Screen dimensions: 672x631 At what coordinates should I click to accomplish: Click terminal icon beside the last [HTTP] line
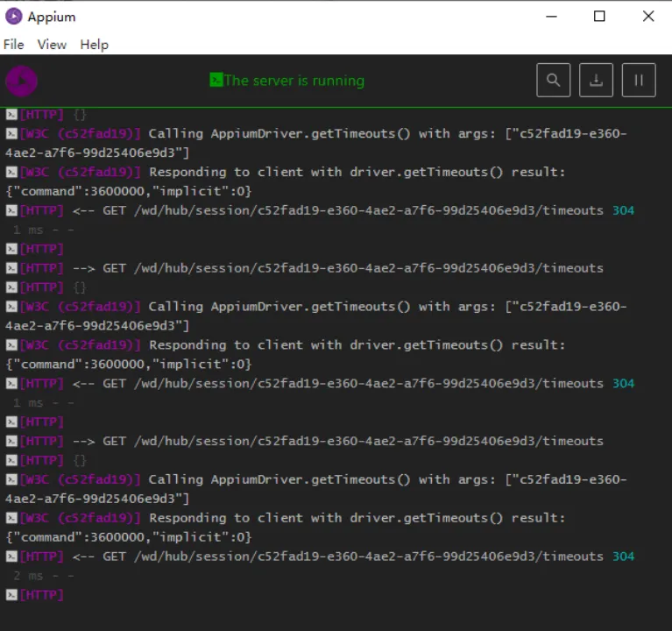[11, 595]
